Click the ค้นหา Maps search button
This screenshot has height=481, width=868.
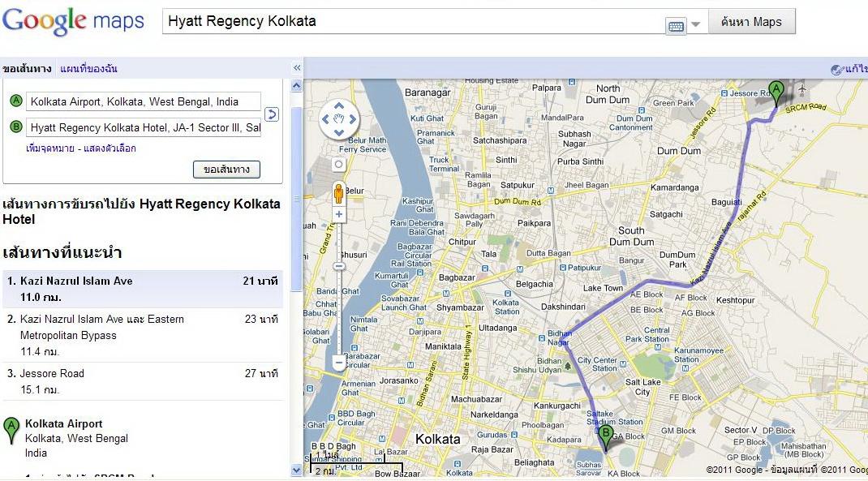(x=751, y=22)
